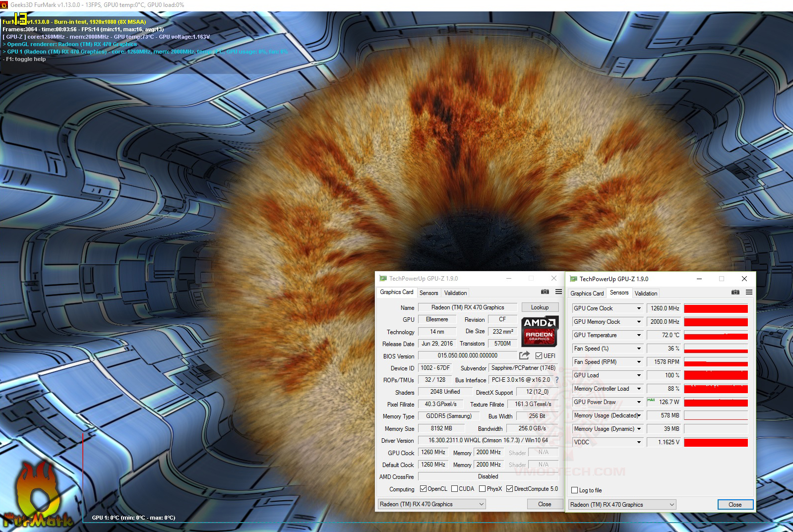Viewport: 793px width, 532px height.
Task: Click the 1260.0 MHz core clock value
Action: pos(665,308)
